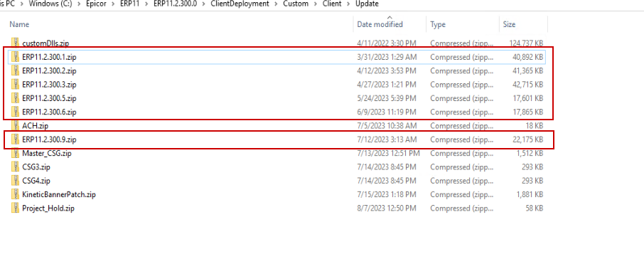The image size is (644, 269).
Task: Select the Project_Hold.zip file icon
Action: [15, 208]
